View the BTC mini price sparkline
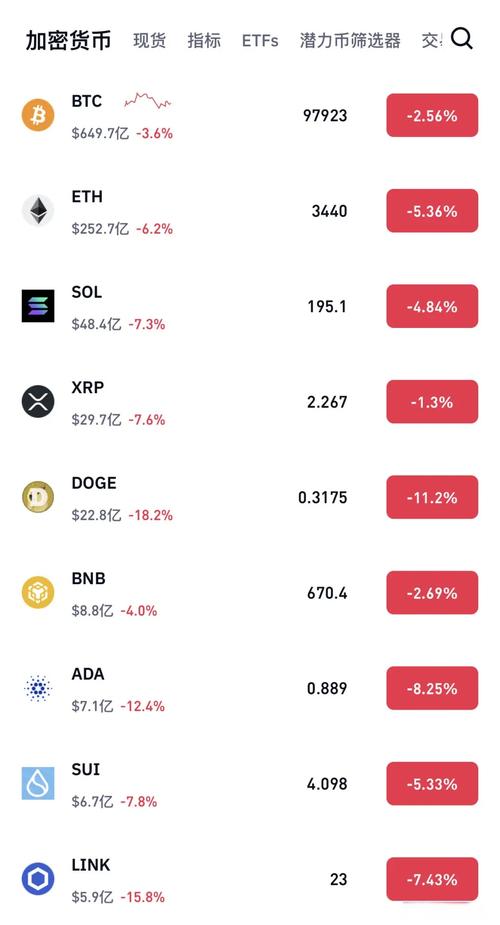Image resolution: width=500 pixels, height=925 pixels. (147, 100)
